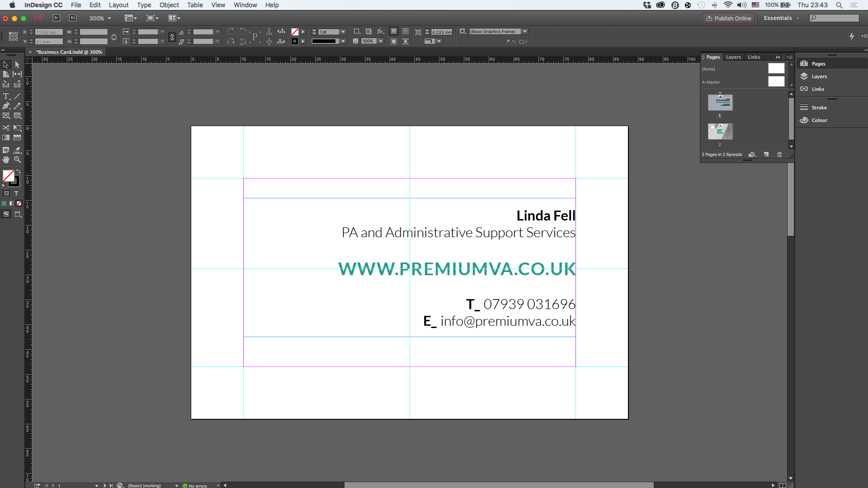The width and height of the screenshot is (868, 488).
Task: Toggle formatting affects container
Action: pyautogui.click(x=6, y=193)
